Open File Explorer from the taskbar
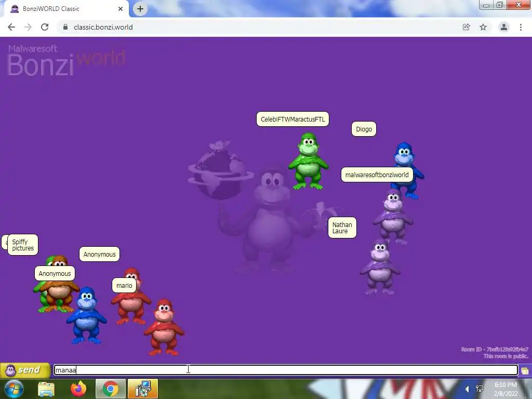 46,389
